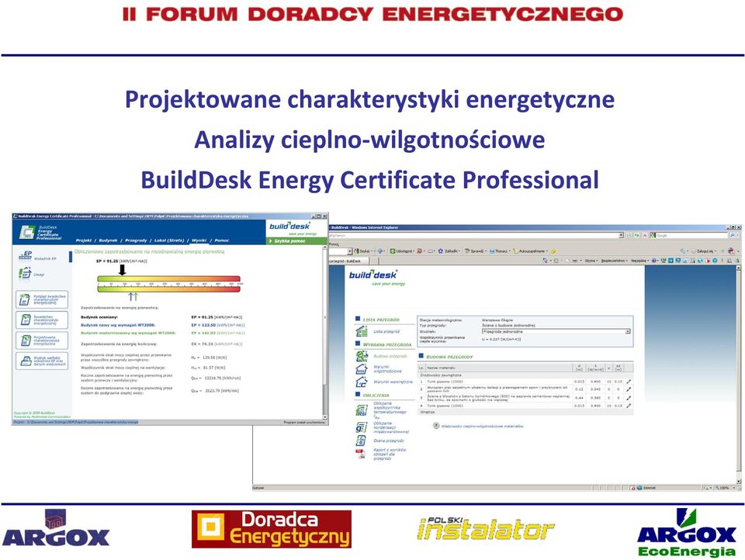The image size is (745, 560).
Task: Click the Autouzupełnianie toolbar button
Action: pyautogui.click(x=531, y=251)
